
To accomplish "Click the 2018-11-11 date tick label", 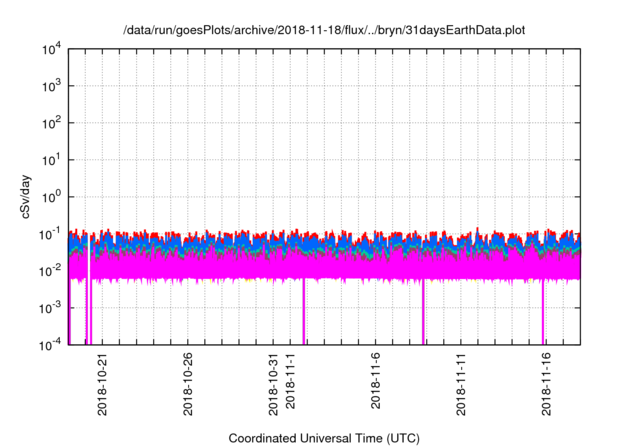I will (x=460, y=384).
